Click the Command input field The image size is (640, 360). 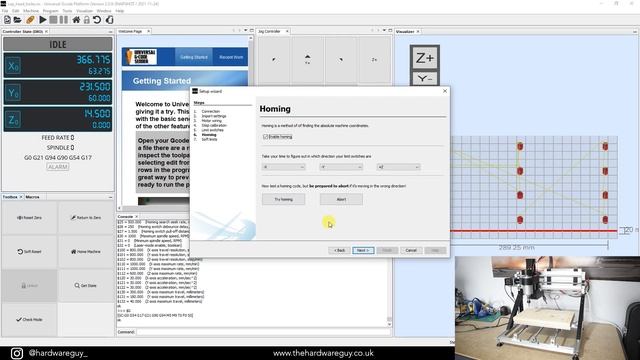click(x=263, y=332)
